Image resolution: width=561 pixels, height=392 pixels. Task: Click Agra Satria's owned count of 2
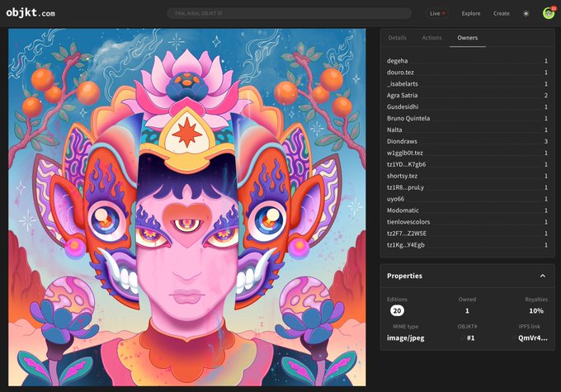[546, 96]
